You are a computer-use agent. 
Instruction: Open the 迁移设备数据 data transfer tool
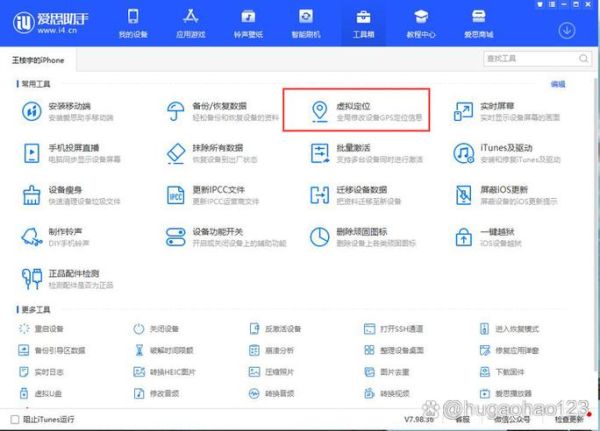pyautogui.click(x=355, y=195)
